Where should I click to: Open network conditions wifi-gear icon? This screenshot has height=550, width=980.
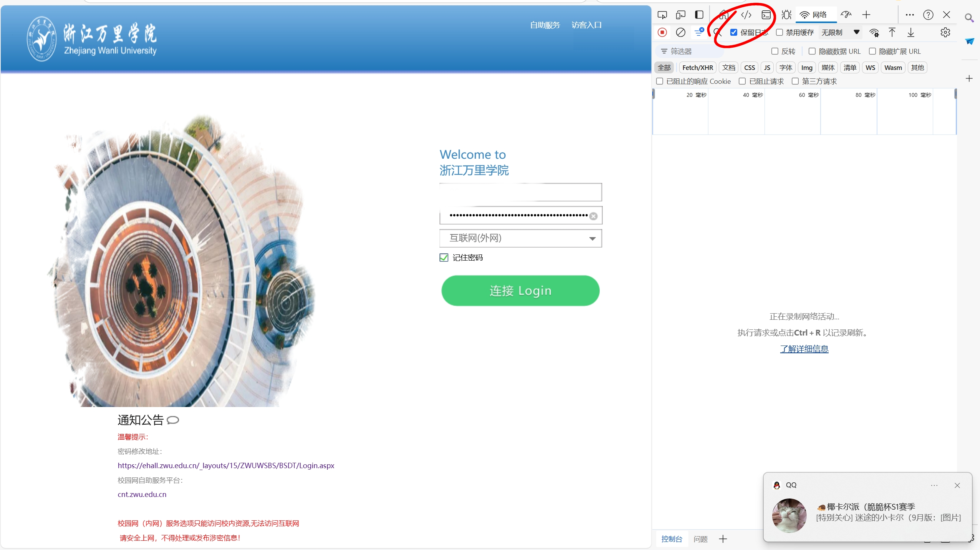coord(874,32)
